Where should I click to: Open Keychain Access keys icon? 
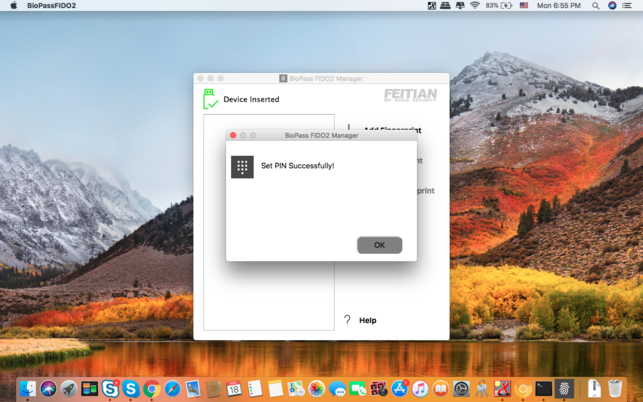tap(482, 388)
